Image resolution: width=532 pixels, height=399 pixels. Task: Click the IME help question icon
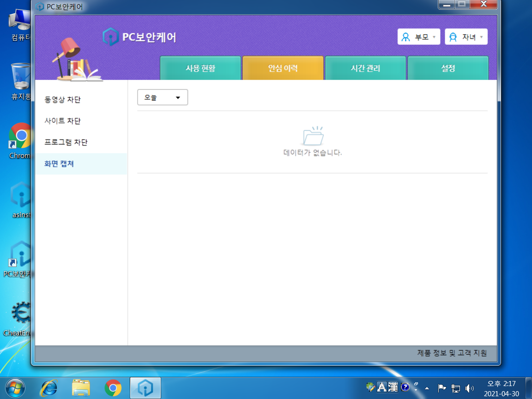point(405,387)
